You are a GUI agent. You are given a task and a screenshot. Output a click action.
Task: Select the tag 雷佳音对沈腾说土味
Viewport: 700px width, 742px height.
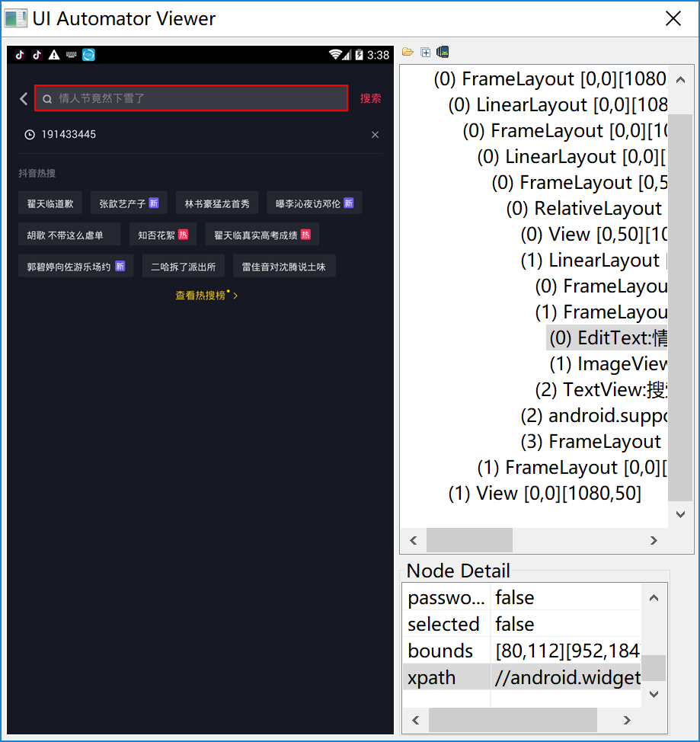click(x=284, y=267)
